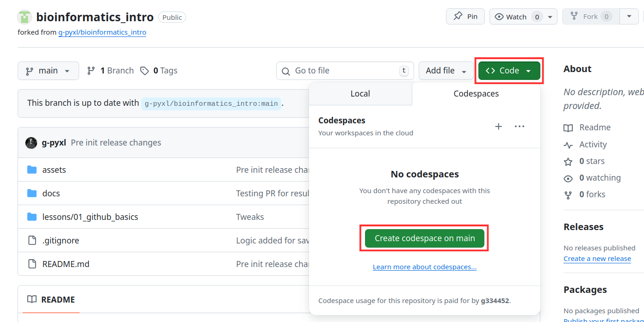Click the Packages heading
644x322 pixels.
click(585, 290)
